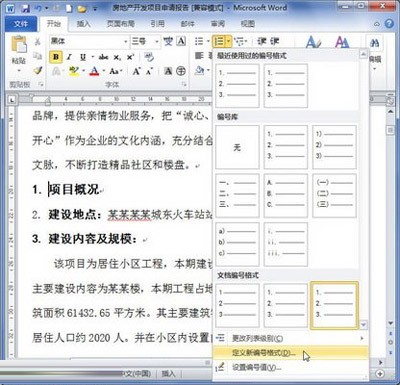This screenshot has height=385, width=400.
Task: Click the strikethrough abc icon
Action: [x=103, y=57]
